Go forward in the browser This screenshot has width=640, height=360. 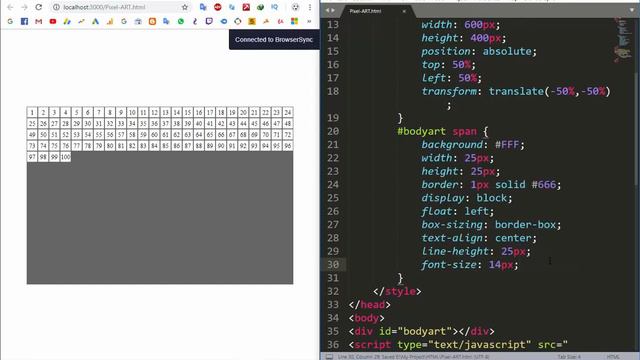pos(24,7)
